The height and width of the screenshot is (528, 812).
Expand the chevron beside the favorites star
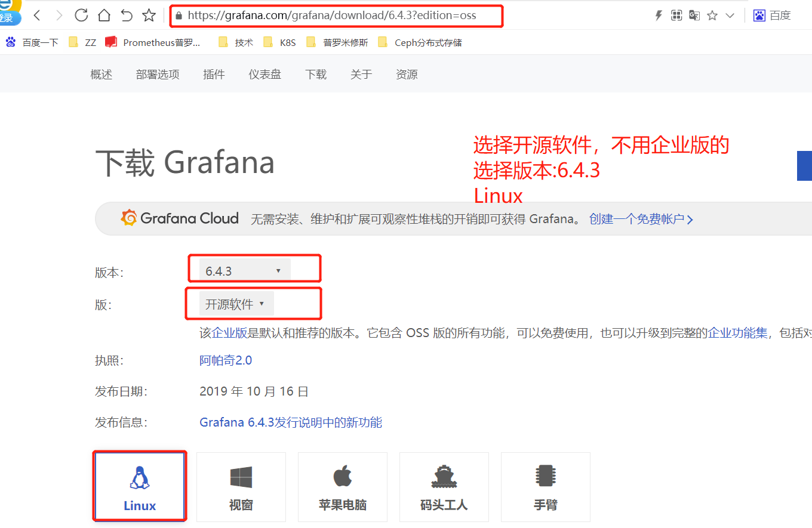(x=730, y=16)
